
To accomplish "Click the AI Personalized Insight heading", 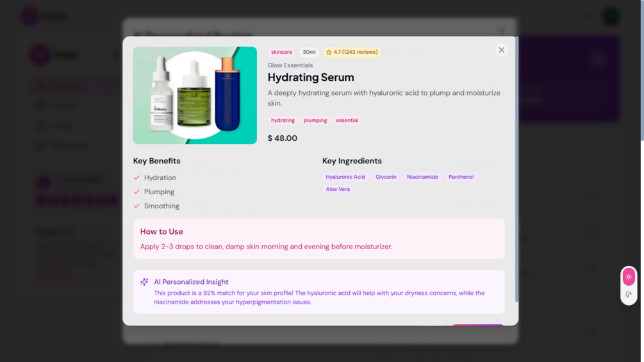I will [191, 282].
